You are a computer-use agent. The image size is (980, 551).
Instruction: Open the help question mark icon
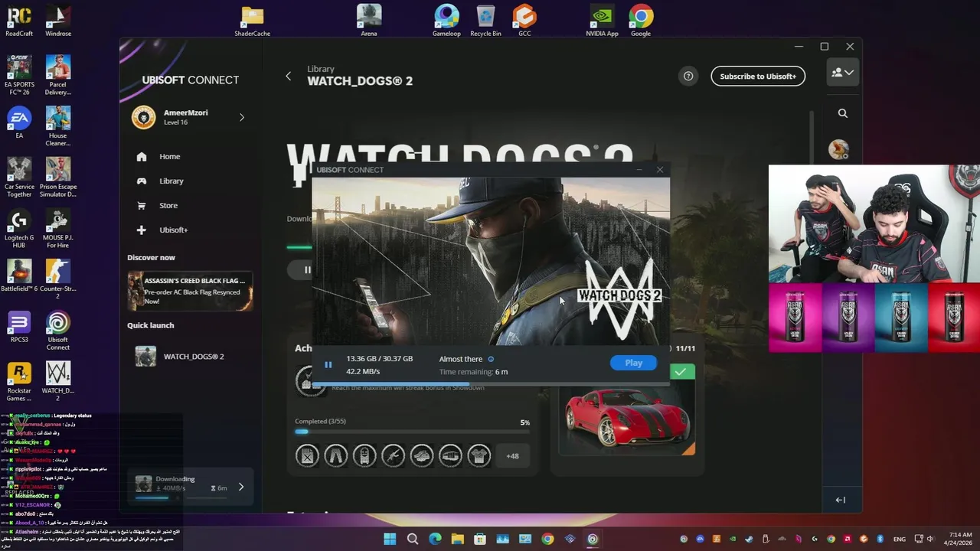point(688,76)
